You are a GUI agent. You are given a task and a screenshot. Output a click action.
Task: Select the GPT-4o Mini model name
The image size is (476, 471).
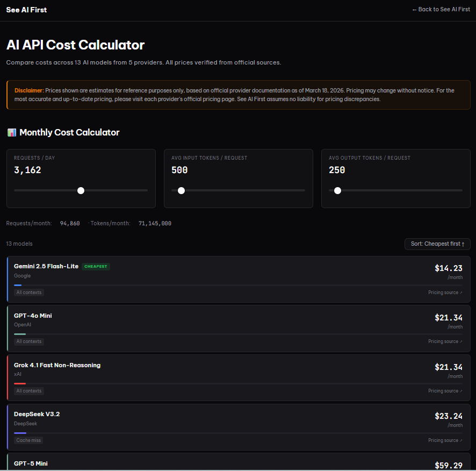(33, 316)
